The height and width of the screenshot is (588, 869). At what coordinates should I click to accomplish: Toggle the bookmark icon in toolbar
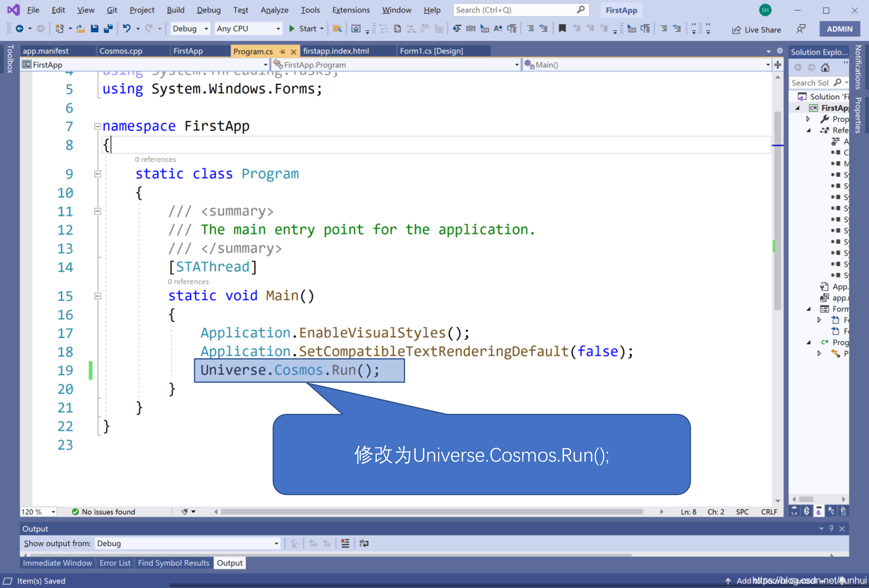pos(562,28)
